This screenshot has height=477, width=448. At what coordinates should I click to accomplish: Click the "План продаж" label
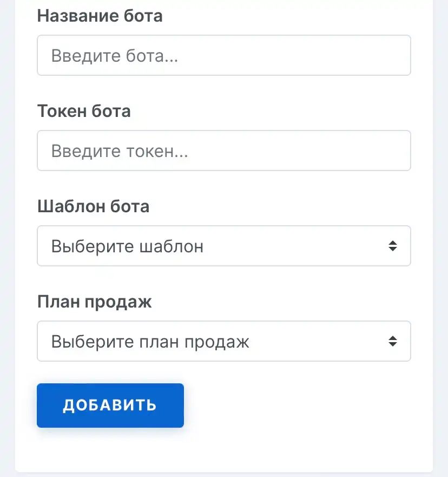[x=95, y=302]
